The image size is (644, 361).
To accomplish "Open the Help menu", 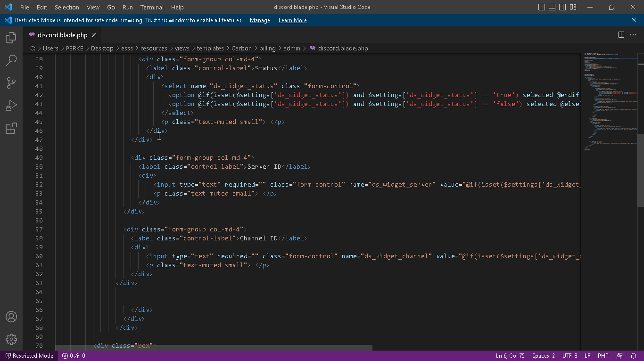I will [x=177, y=7].
